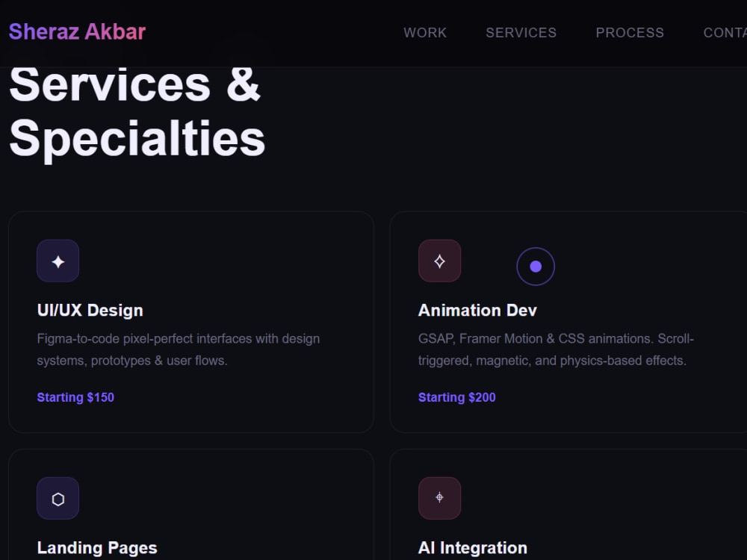Click the Figma-to-code description text
The image size is (747, 560).
tap(179, 349)
